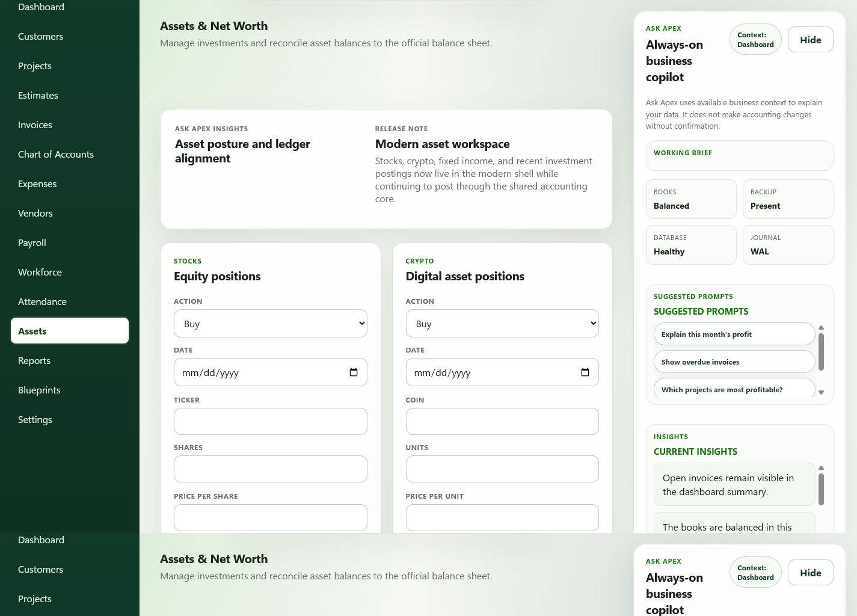
Task: Go to Blueprints
Action: click(70, 390)
